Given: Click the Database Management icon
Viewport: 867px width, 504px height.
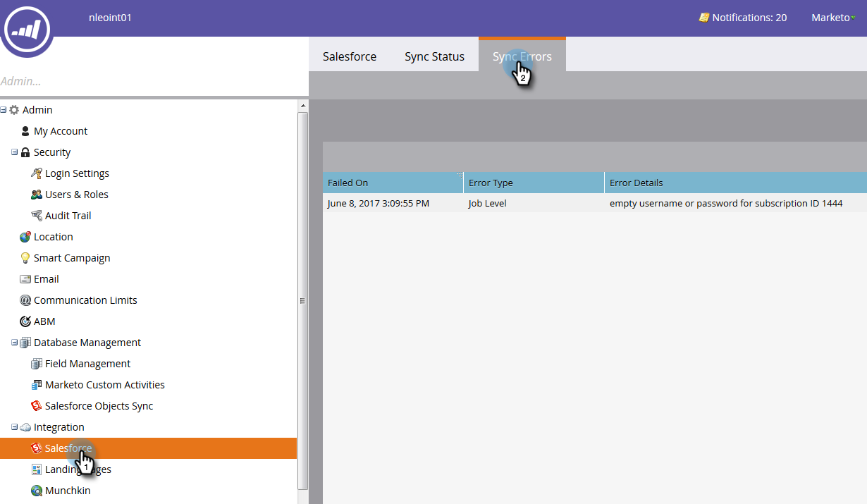Looking at the screenshot, I should point(25,343).
